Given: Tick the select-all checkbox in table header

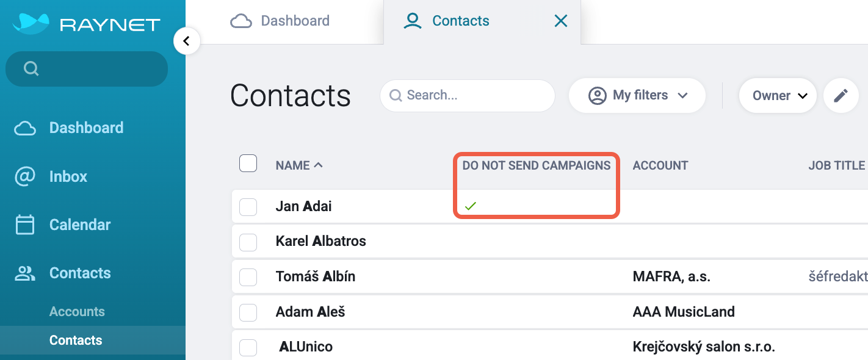Looking at the screenshot, I should (248, 164).
